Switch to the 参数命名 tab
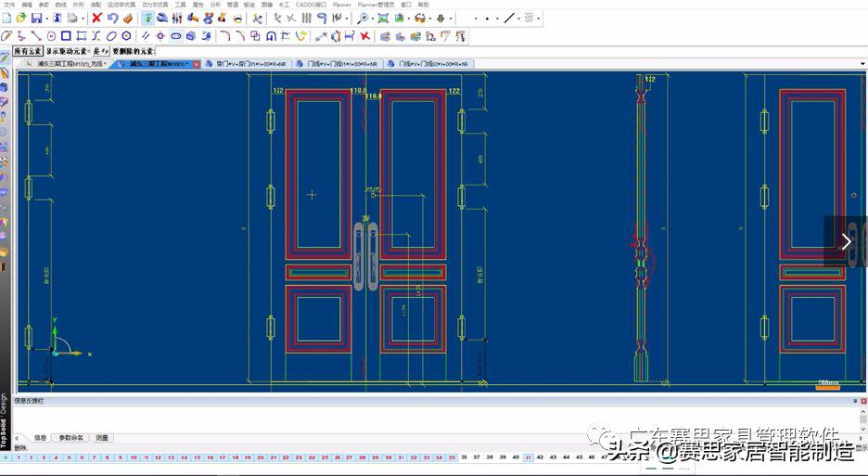This screenshot has height=476, width=868. (70, 437)
